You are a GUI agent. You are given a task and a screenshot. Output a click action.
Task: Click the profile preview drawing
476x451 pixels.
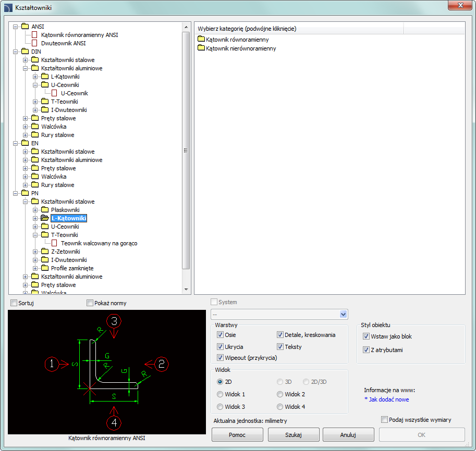107,372
